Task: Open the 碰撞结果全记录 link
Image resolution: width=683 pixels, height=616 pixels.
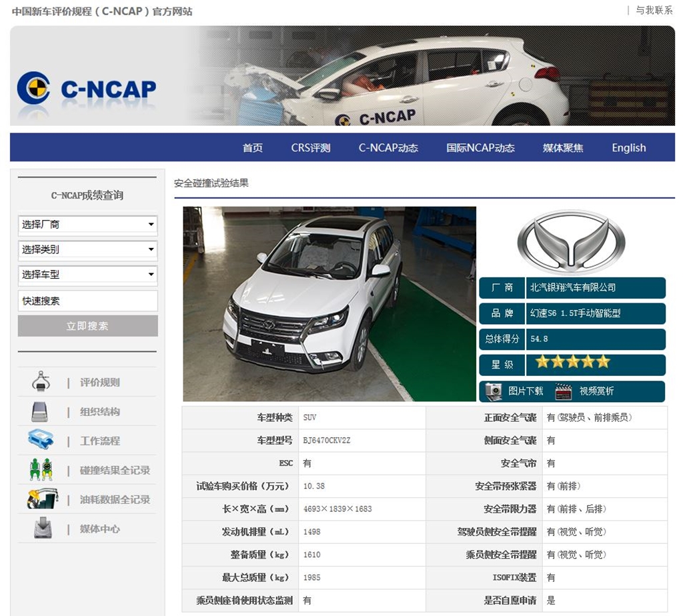Action: point(115,470)
